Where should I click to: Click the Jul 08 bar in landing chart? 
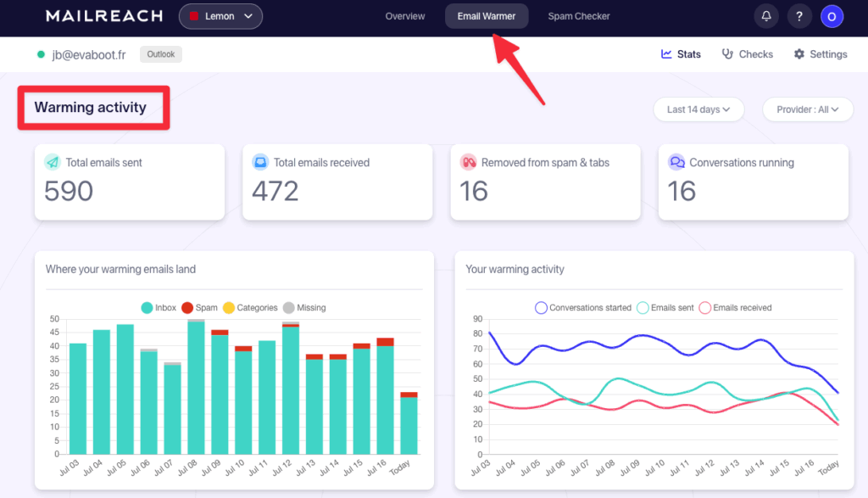tap(196, 387)
